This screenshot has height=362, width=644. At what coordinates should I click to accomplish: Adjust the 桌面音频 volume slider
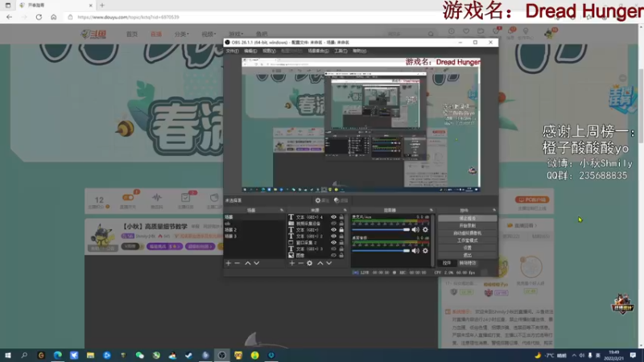click(381, 250)
